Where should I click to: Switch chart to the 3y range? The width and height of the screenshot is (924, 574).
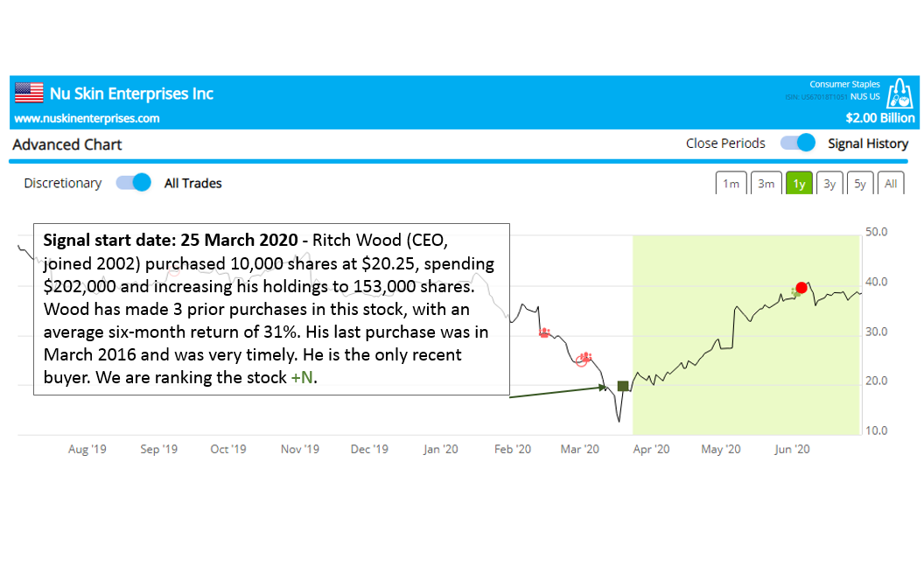829,184
